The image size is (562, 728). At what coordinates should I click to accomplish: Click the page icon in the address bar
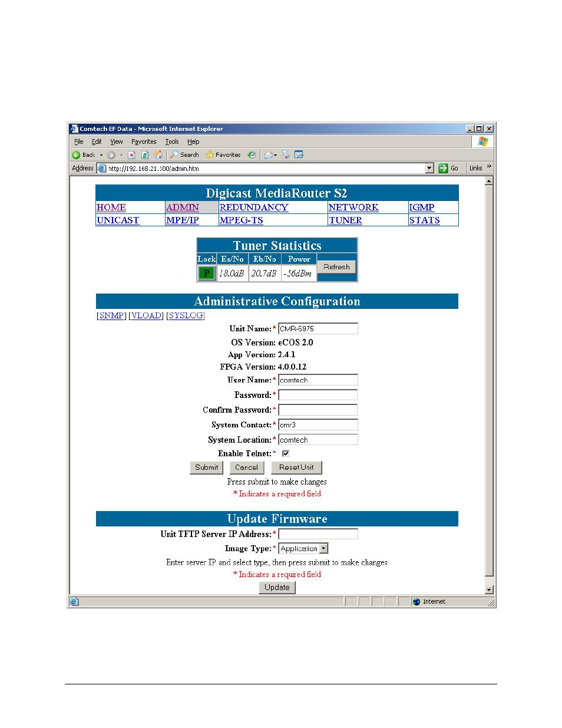tap(102, 169)
